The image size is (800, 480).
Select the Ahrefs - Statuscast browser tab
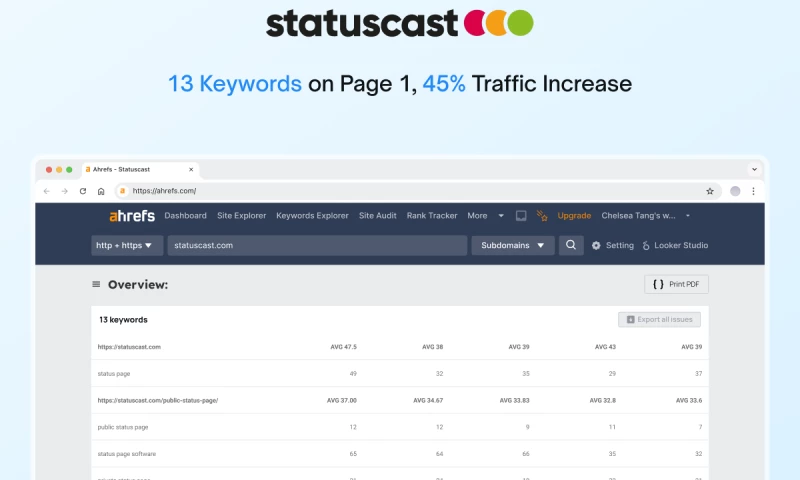[x=140, y=169]
